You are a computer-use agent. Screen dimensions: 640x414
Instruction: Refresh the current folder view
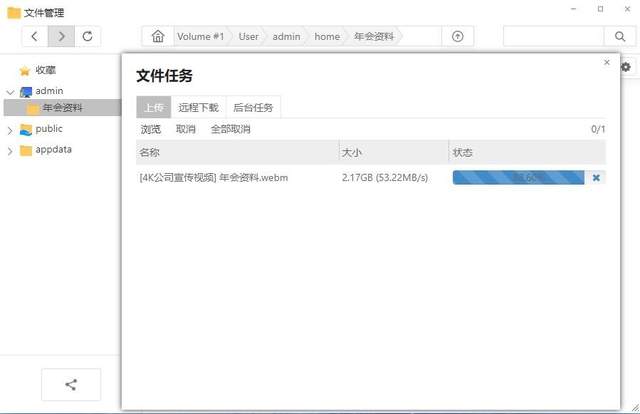tap(87, 36)
